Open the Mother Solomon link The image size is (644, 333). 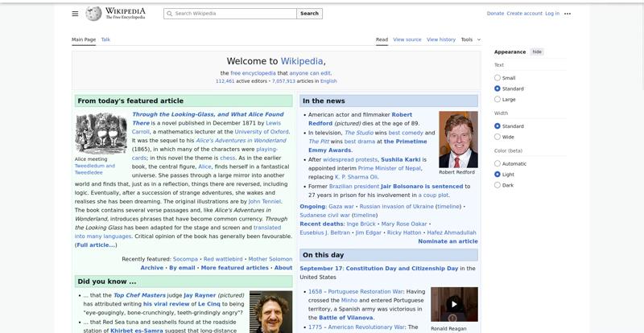(270, 259)
